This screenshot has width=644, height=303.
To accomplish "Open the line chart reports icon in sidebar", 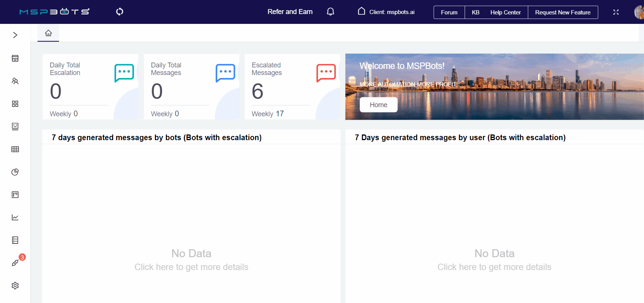I will coord(15,217).
